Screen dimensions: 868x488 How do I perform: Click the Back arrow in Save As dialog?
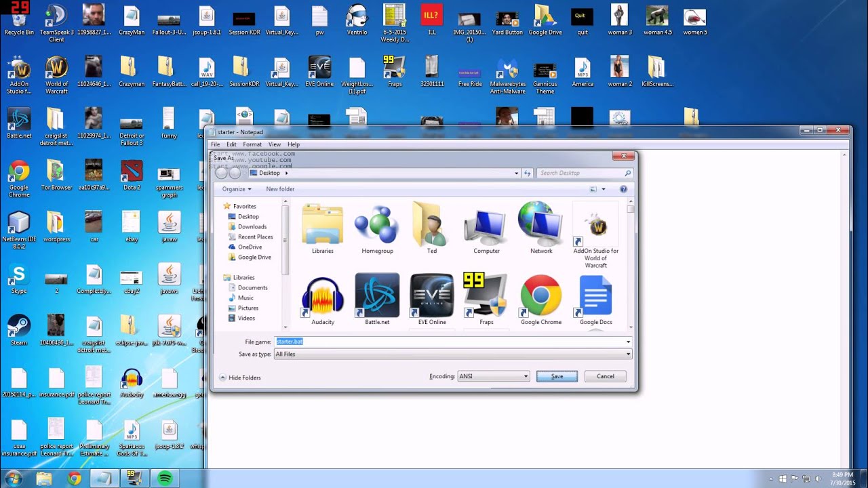pyautogui.click(x=221, y=173)
